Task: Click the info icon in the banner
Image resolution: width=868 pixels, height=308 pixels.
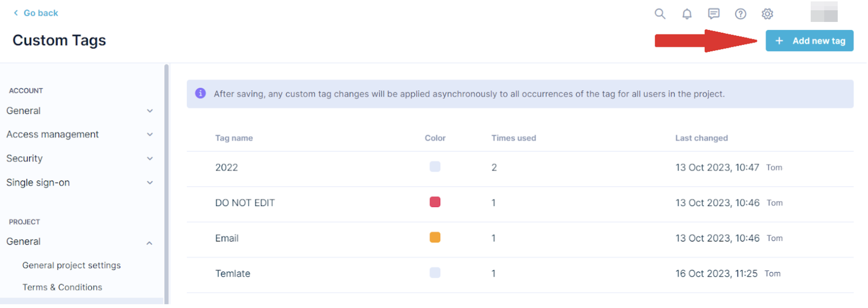Action: coord(200,93)
